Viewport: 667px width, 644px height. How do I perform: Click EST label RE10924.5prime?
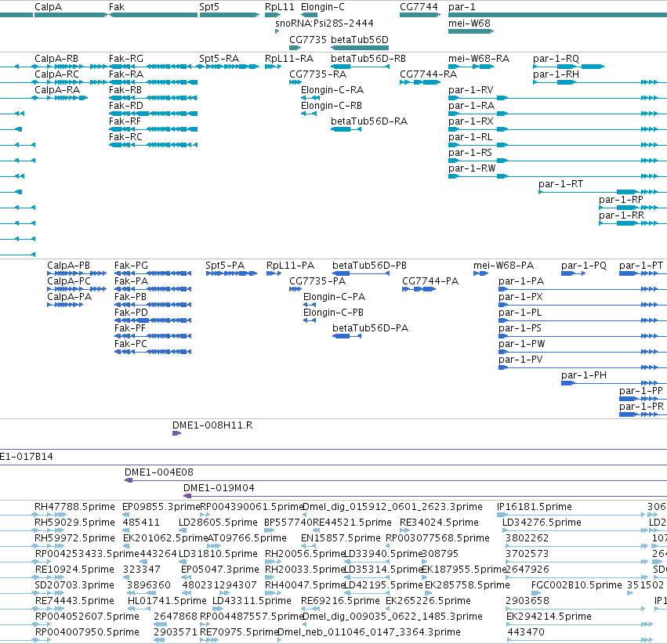pos(74,570)
